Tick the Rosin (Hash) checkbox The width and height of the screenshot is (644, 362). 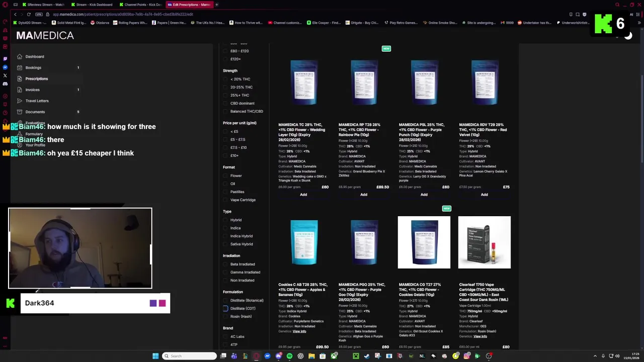[x=225, y=316]
